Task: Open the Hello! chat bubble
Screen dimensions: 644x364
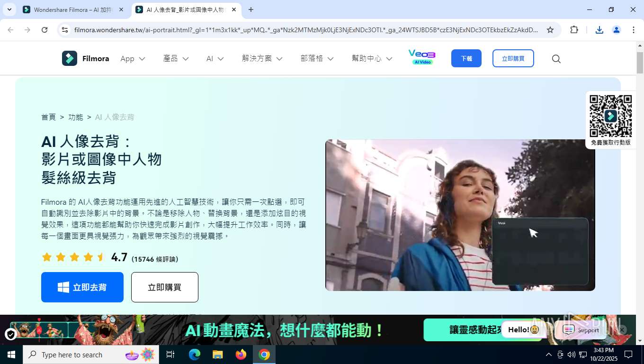Action: click(523, 329)
